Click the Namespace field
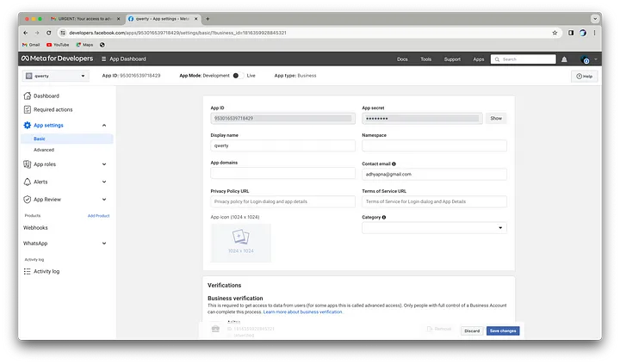This screenshot has width=620, height=364. [x=434, y=145]
